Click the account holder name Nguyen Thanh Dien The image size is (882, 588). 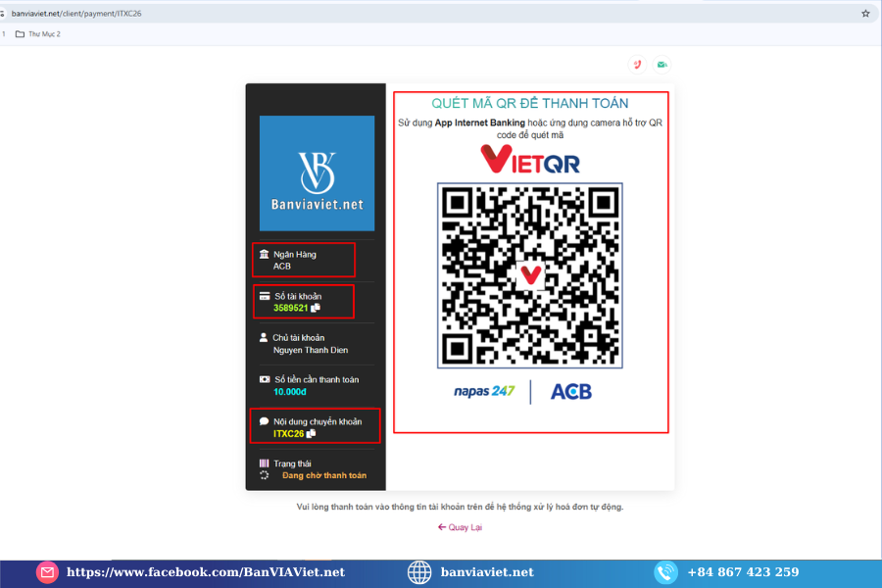click(311, 350)
